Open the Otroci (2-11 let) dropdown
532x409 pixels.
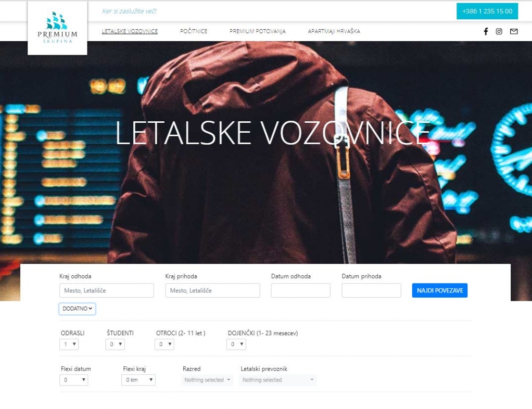coord(164,344)
